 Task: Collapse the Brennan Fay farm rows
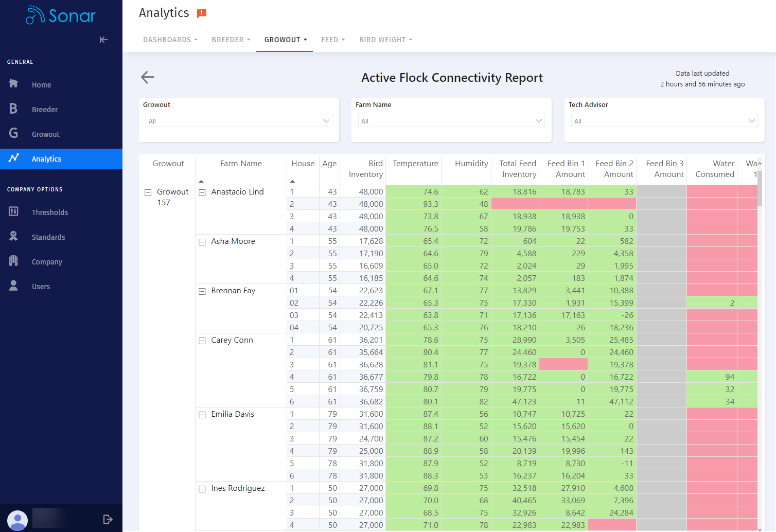point(202,291)
